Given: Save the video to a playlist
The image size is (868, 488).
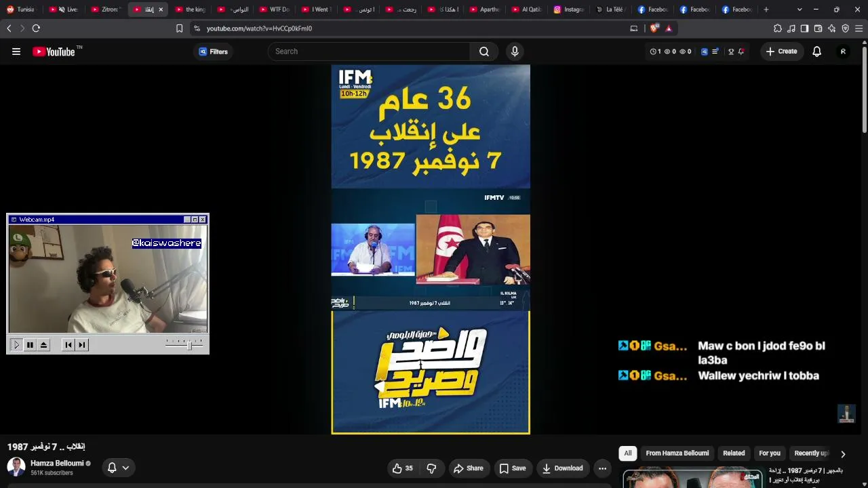Looking at the screenshot, I should [x=513, y=468].
